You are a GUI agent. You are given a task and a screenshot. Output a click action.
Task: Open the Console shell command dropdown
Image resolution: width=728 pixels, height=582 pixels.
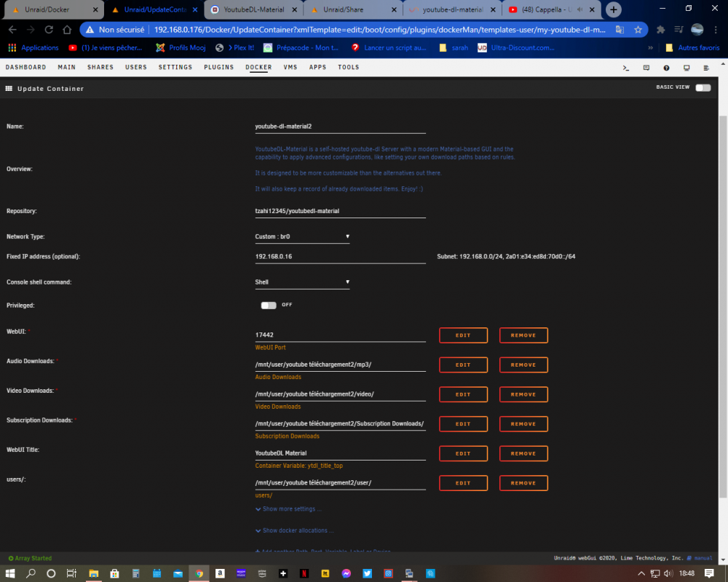point(302,282)
